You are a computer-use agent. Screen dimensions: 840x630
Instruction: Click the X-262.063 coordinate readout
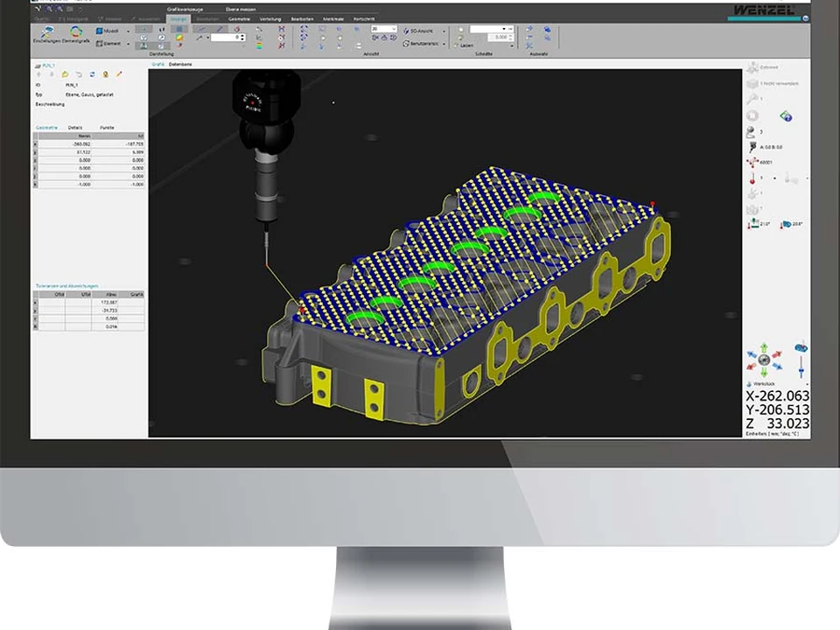pyautogui.click(x=777, y=395)
